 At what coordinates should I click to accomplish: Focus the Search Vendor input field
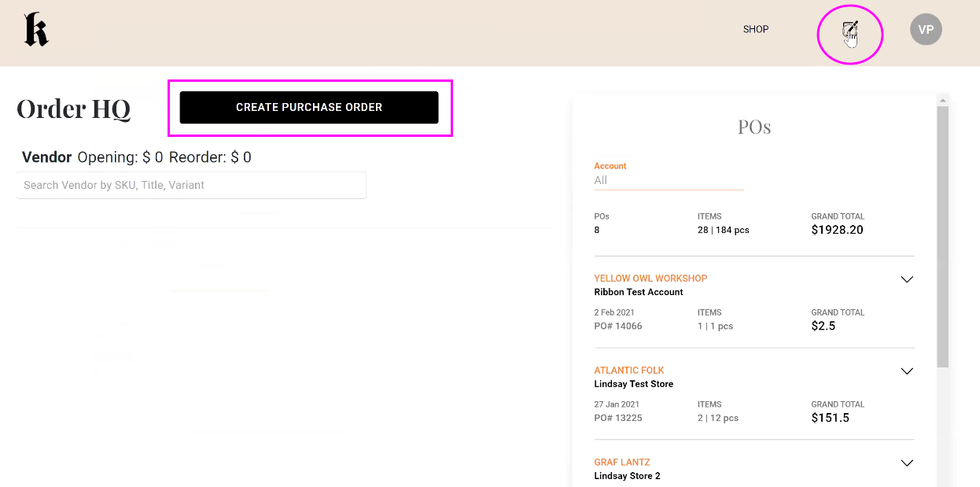coord(191,185)
